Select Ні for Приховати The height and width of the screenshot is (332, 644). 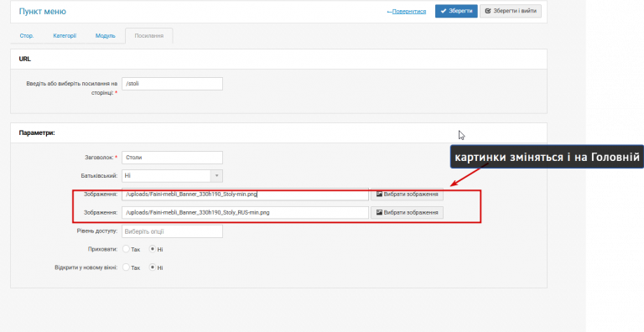click(153, 249)
